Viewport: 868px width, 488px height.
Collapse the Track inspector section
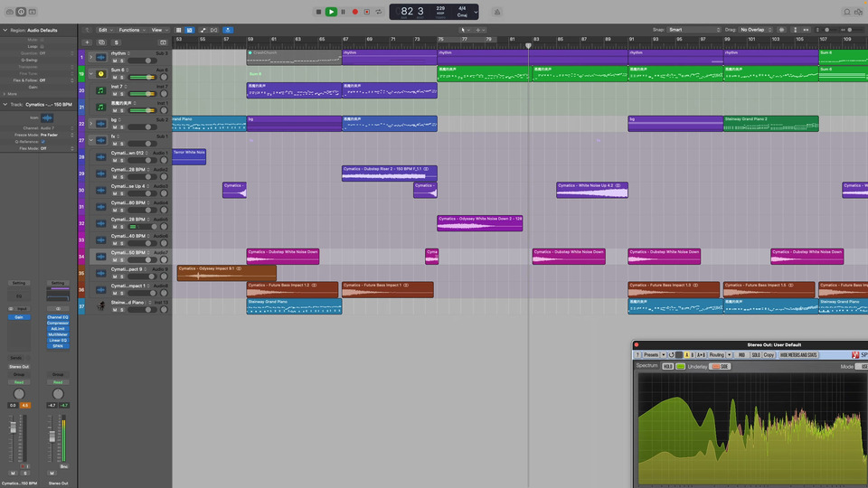5,105
